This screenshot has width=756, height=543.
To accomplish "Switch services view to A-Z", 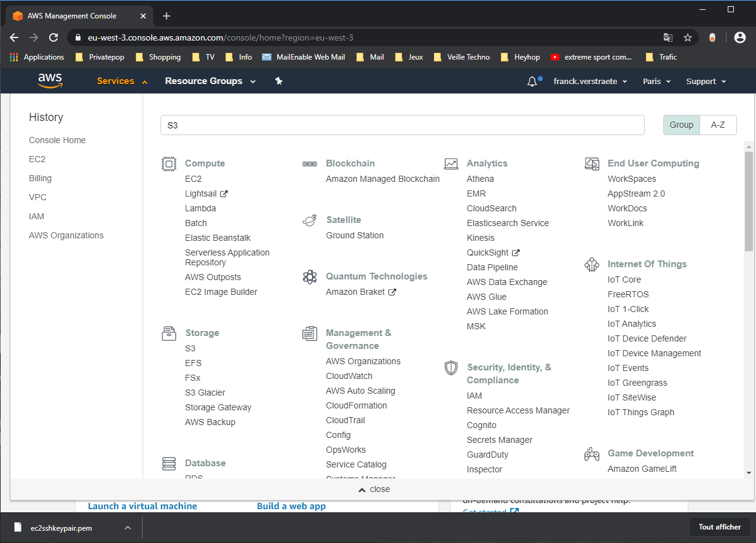I will 718,125.
